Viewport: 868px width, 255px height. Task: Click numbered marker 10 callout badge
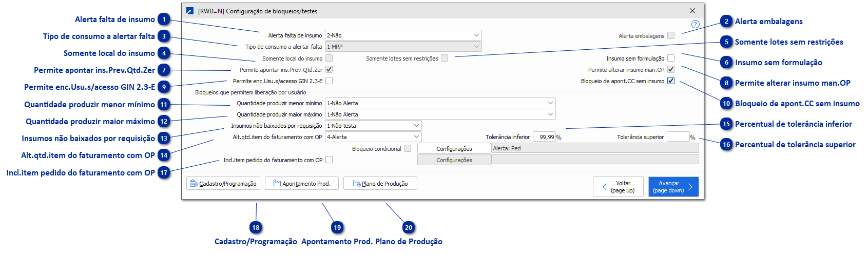tap(726, 104)
